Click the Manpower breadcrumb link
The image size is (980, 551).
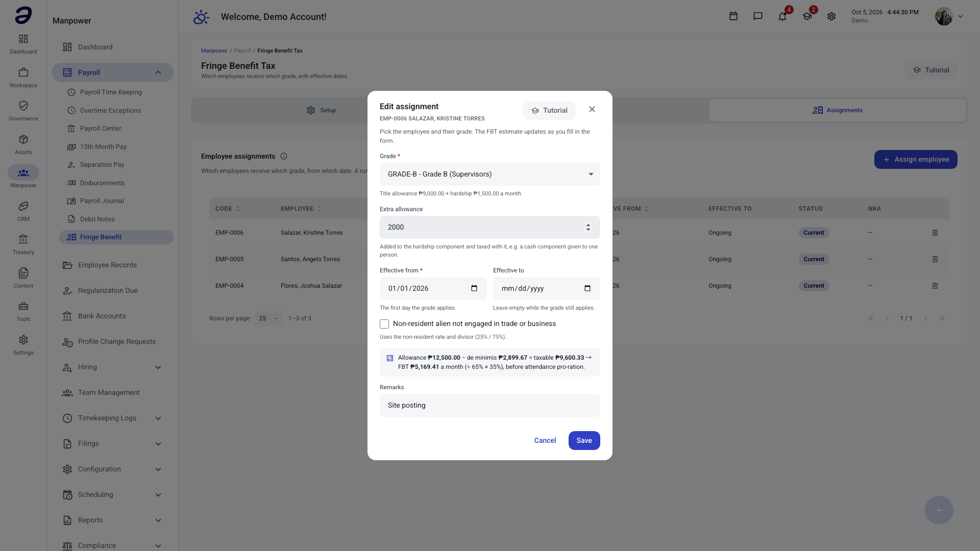pos(214,51)
